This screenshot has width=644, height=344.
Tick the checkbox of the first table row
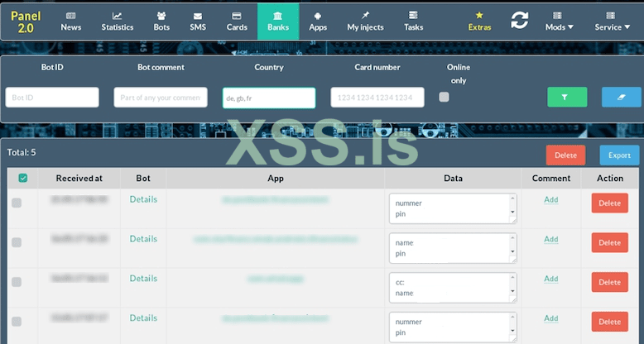click(17, 203)
